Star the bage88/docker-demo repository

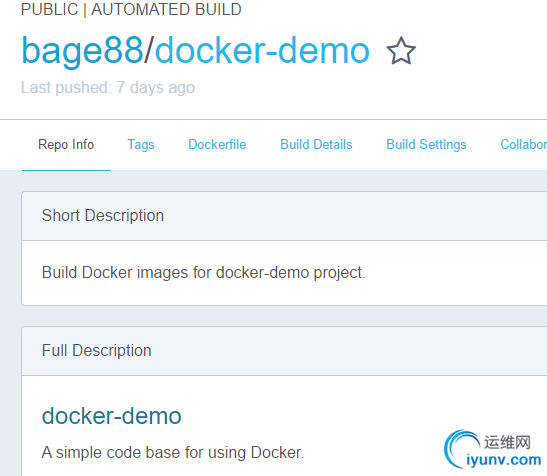pos(401,51)
